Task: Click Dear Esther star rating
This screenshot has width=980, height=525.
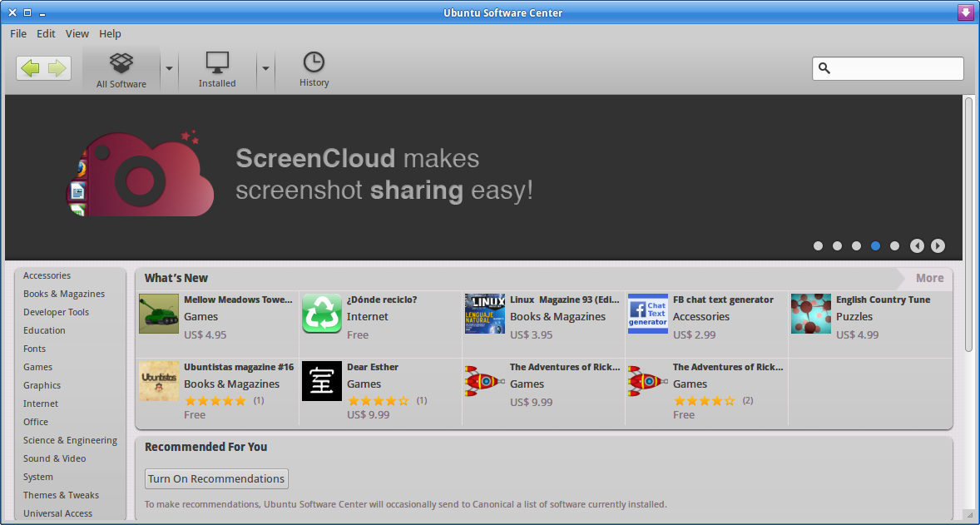Action: tap(379, 401)
